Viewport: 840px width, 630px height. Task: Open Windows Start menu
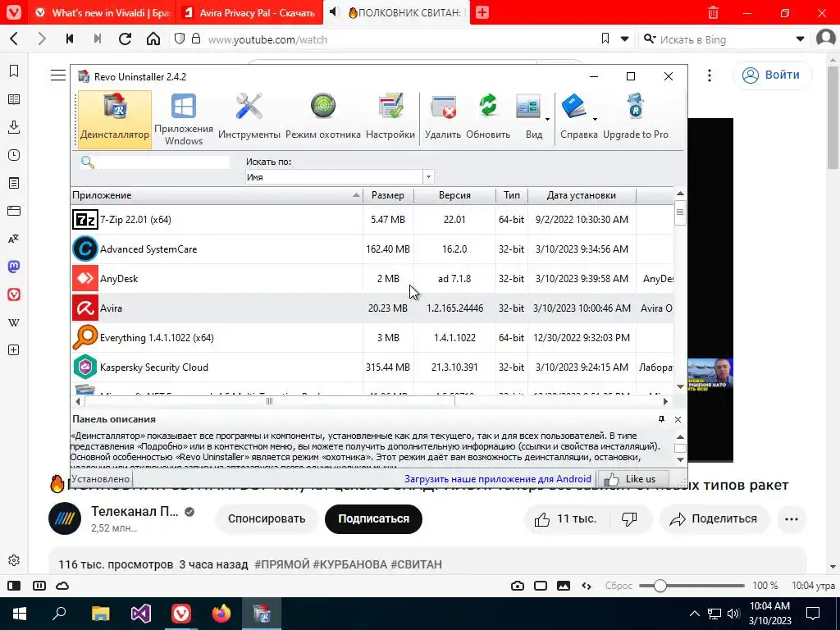click(x=20, y=614)
